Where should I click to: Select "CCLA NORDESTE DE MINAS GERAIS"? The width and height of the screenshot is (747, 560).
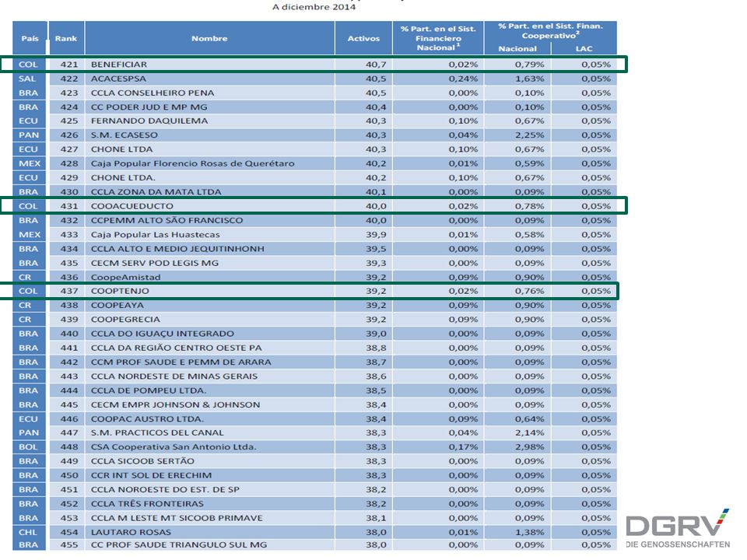(x=174, y=376)
